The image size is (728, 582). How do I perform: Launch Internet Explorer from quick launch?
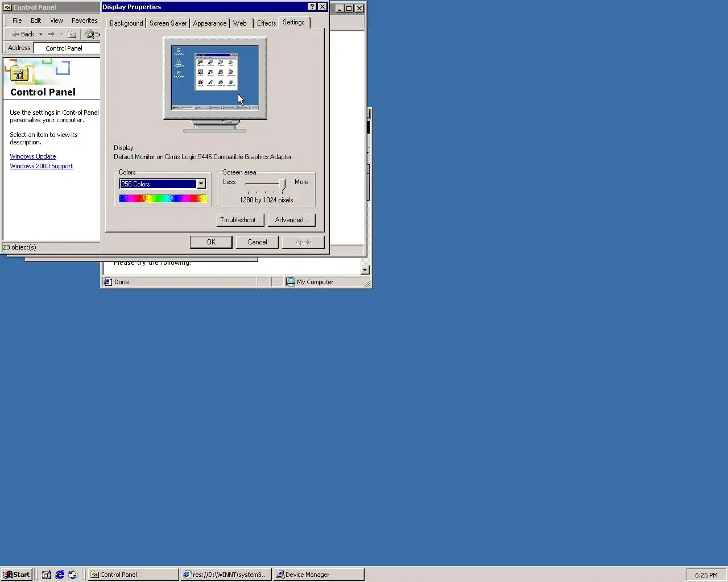coord(60,575)
